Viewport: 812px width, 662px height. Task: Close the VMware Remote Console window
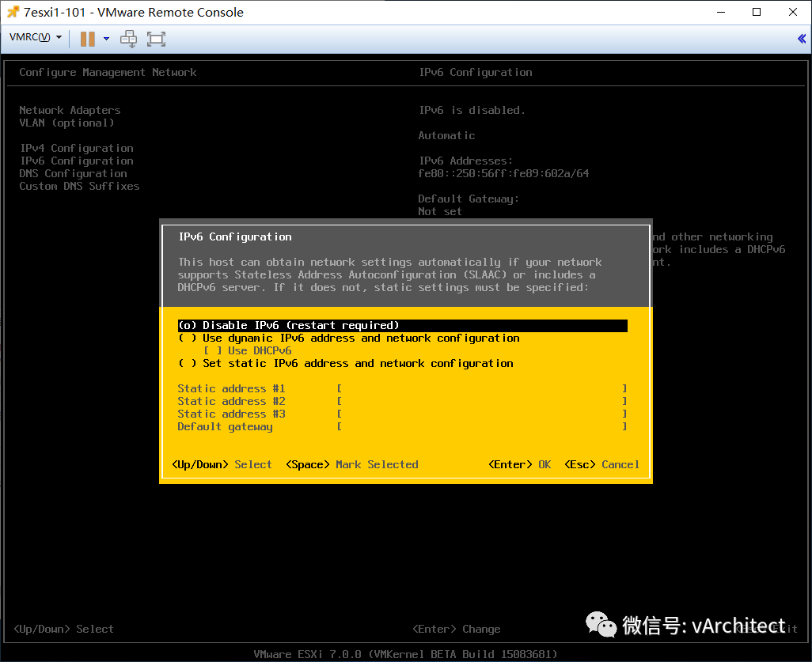coord(793,12)
